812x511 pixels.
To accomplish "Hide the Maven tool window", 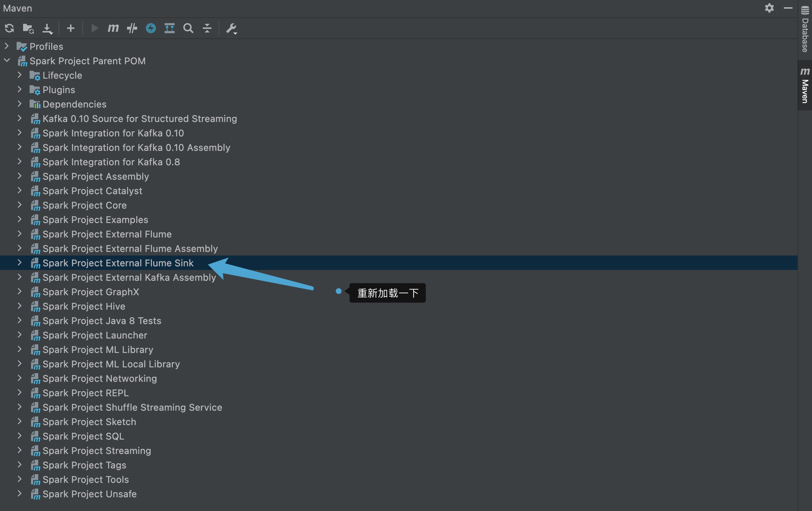I will 788,8.
